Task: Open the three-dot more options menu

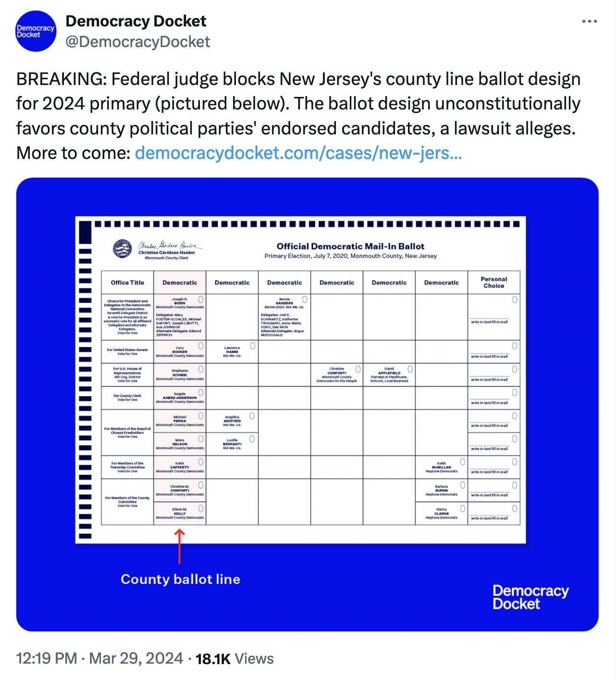Action: [x=589, y=22]
